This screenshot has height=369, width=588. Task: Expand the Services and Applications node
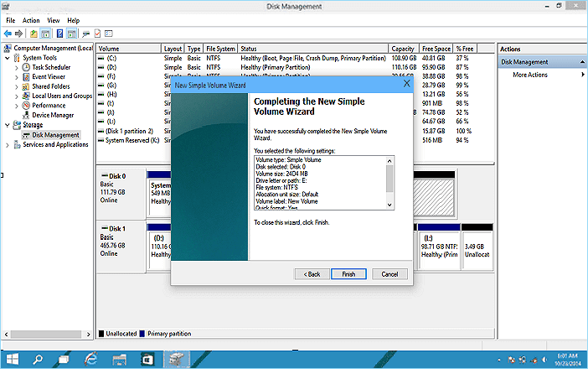tap(8, 144)
